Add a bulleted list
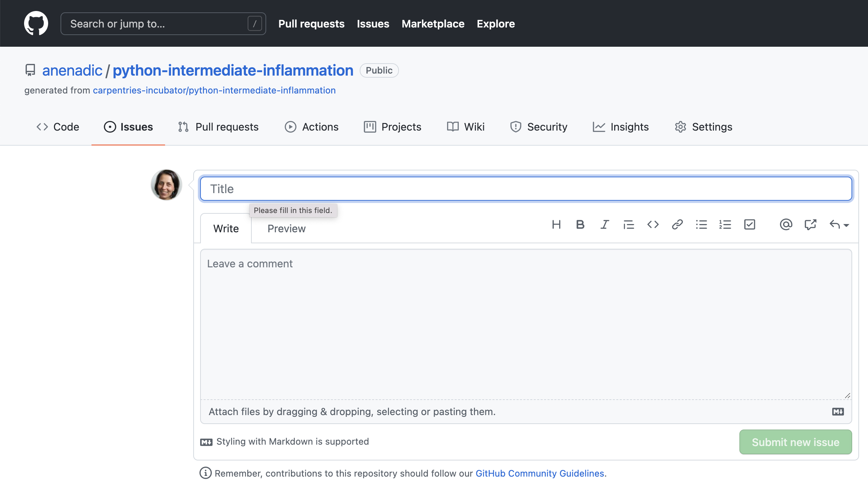Screen dimensions: 868x490 pyautogui.click(x=701, y=225)
